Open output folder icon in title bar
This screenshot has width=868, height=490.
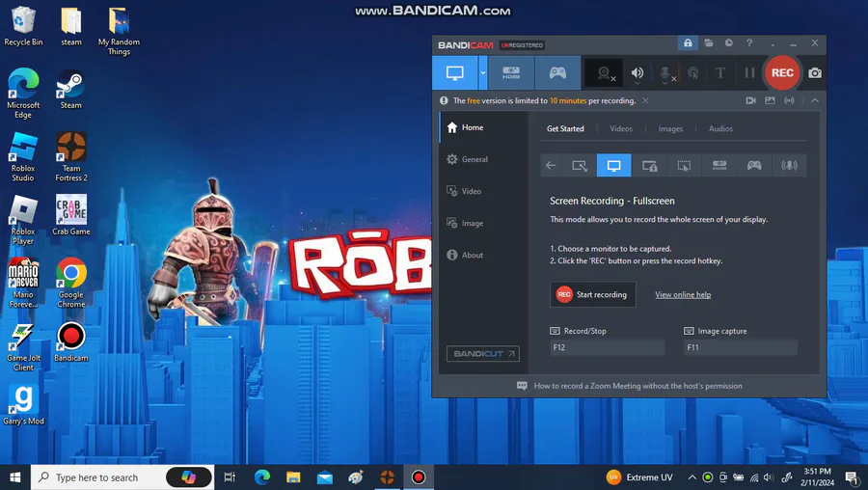coord(709,42)
